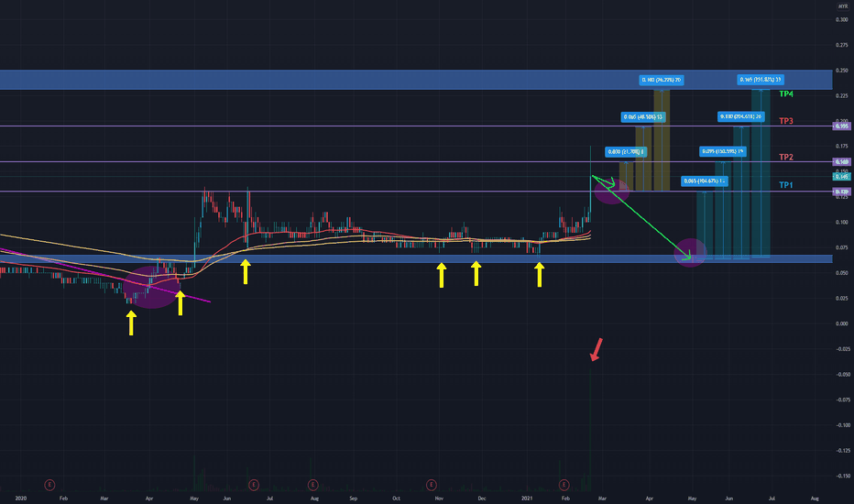Click the 0.000 value on price axis

(841, 323)
